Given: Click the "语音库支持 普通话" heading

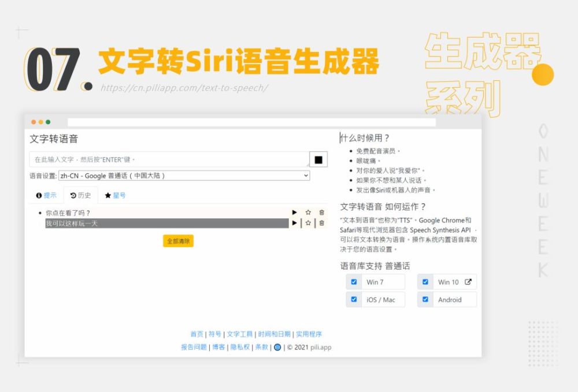Looking at the screenshot, I should pos(375,266).
